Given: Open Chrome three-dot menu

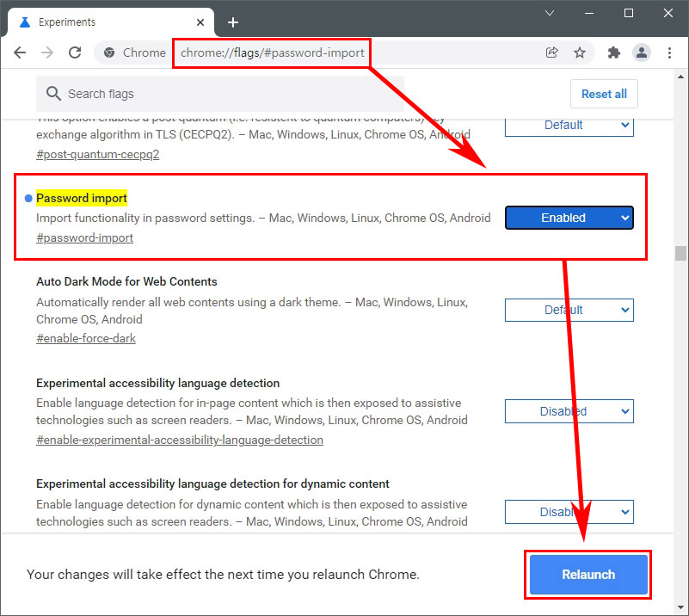Looking at the screenshot, I should pos(669,52).
